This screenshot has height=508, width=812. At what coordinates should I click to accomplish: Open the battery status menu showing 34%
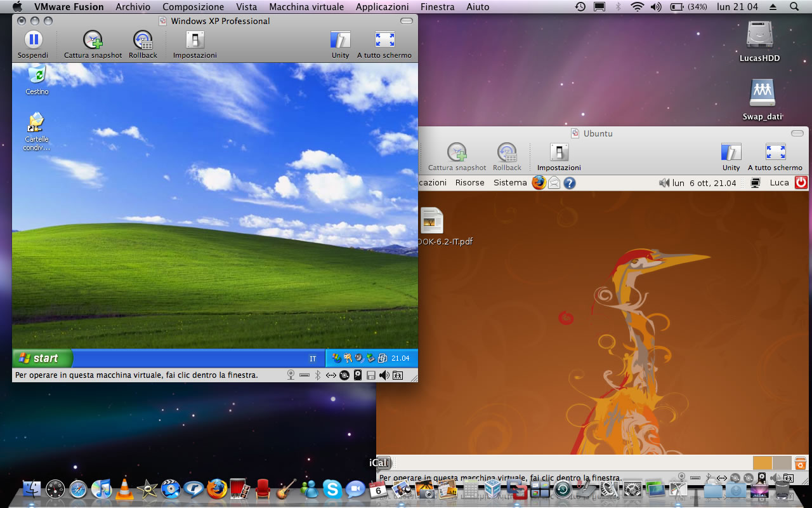coord(688,7)
